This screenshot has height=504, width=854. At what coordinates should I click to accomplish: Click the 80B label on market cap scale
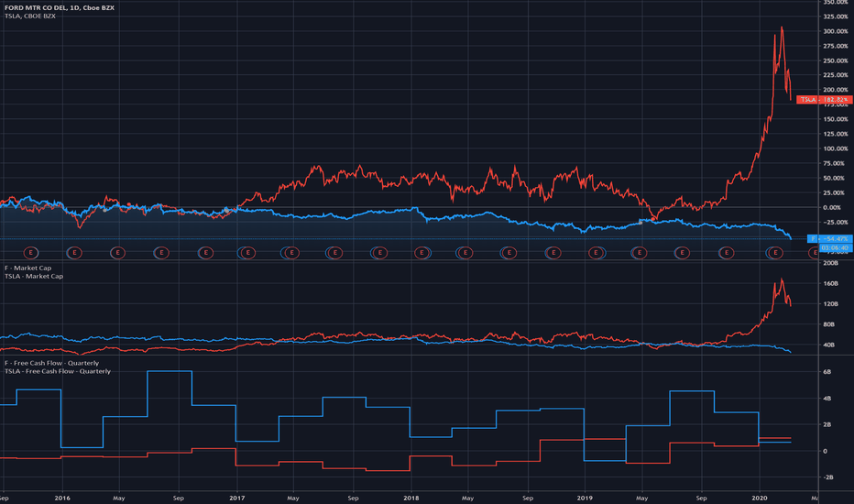click(829, 324)
